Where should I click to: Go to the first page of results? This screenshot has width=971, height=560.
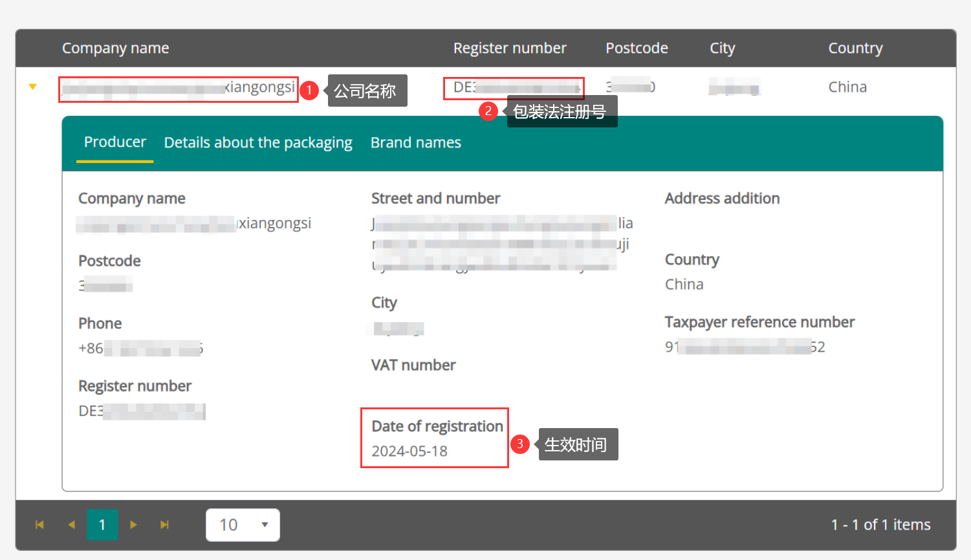coord(39,524)
